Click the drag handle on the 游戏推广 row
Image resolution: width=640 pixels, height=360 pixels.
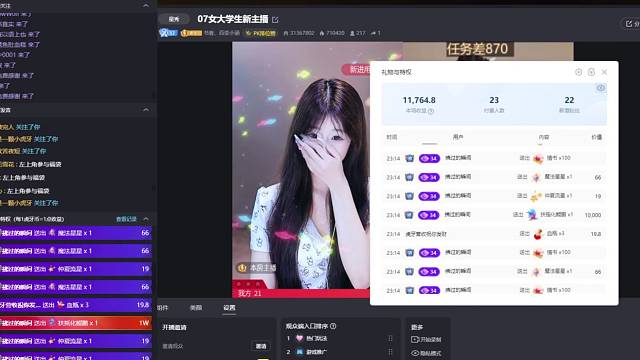coord(390,352)
